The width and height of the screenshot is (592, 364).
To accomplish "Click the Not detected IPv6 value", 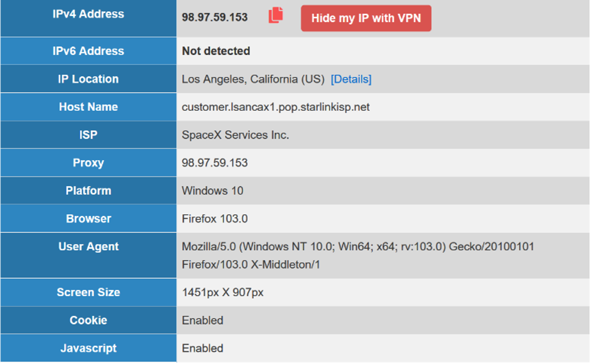I will (216, 51).
